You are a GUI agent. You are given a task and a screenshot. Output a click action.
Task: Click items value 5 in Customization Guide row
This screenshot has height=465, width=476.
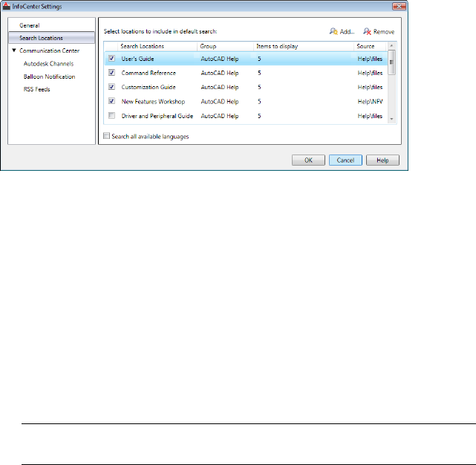pos(259,87)
